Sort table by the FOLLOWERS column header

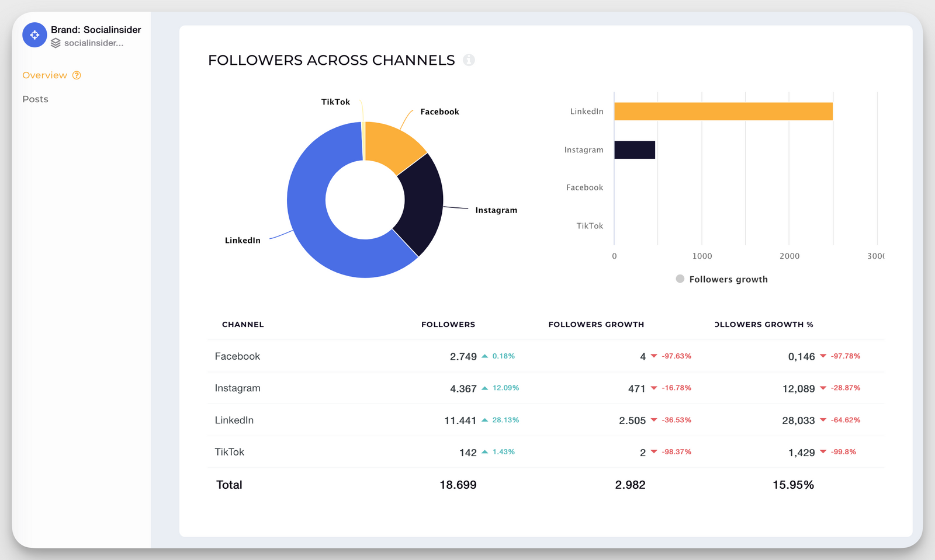click(x=448, y=324)
